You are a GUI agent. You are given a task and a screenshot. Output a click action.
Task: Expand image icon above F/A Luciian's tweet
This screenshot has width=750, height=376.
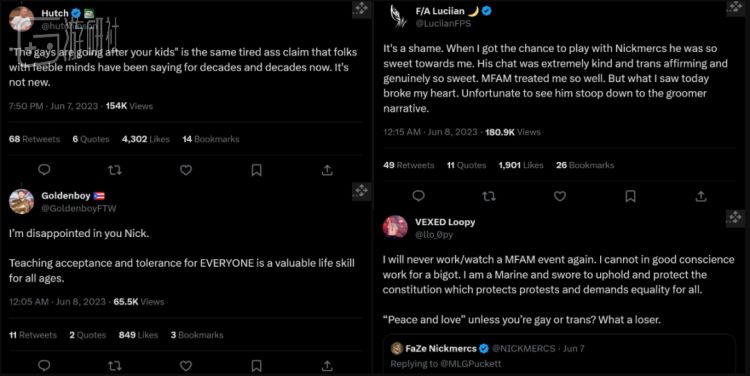point(735,8)
